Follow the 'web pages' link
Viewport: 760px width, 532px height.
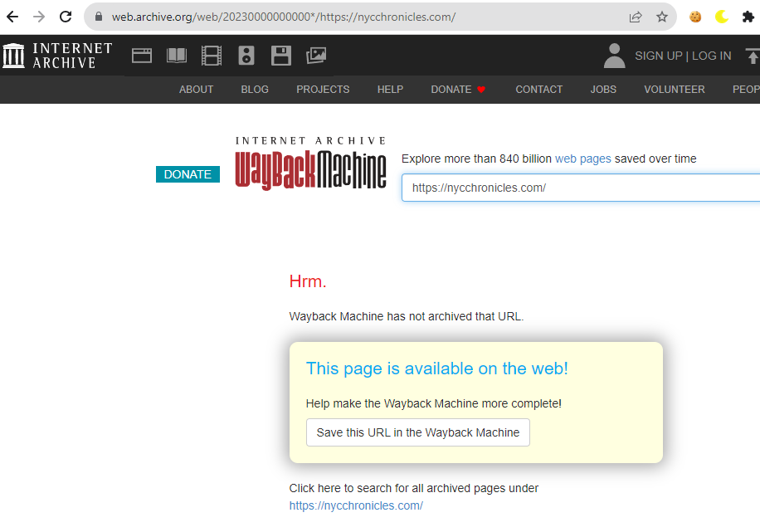point(583,159)
